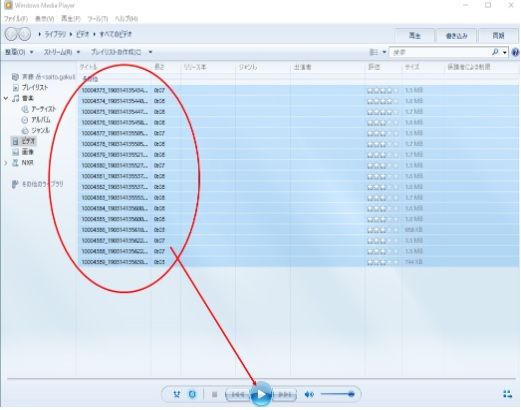The width and height of the screenshot is (521, 410).
Task: Click the magnifier search icon
Action: [x=495, y=52]
